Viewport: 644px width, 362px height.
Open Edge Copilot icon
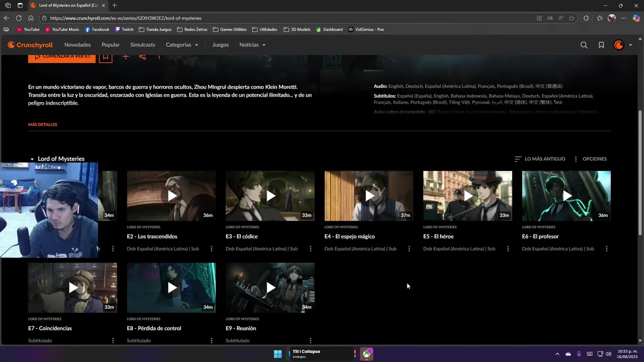point(636,18)
